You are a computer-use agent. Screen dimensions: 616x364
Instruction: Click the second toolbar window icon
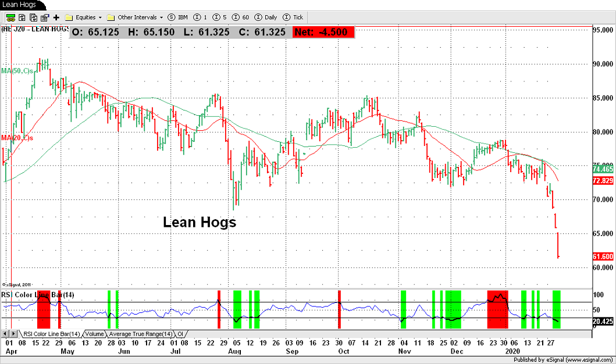pyautogui.click(x=22, y=17)
